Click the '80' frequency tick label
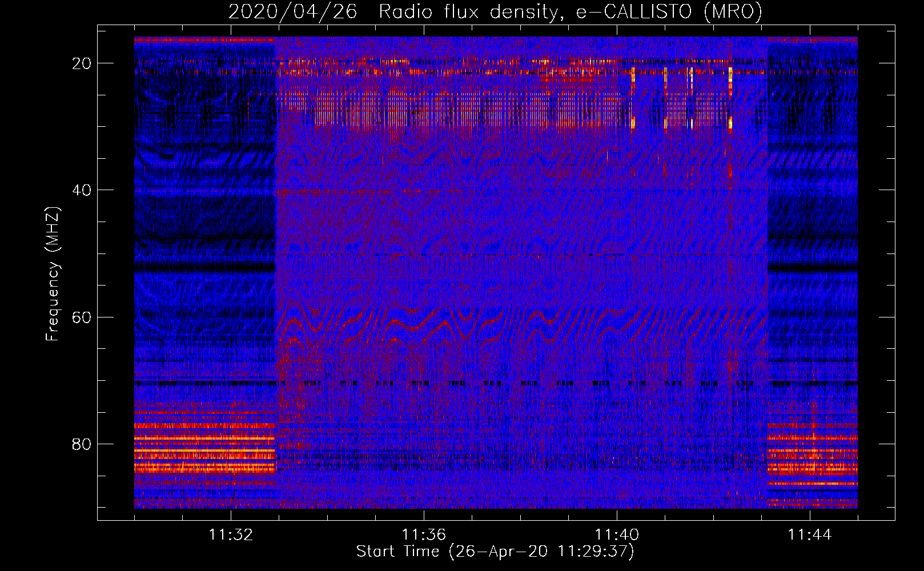The width and height of the screenshot is (924, 571). pos(82,444)
